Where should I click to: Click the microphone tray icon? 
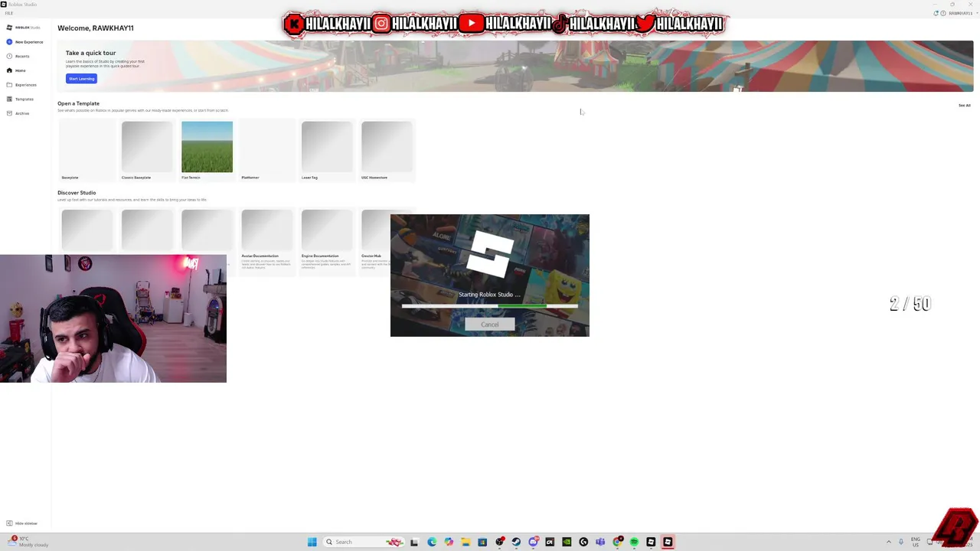pos(901,542)
